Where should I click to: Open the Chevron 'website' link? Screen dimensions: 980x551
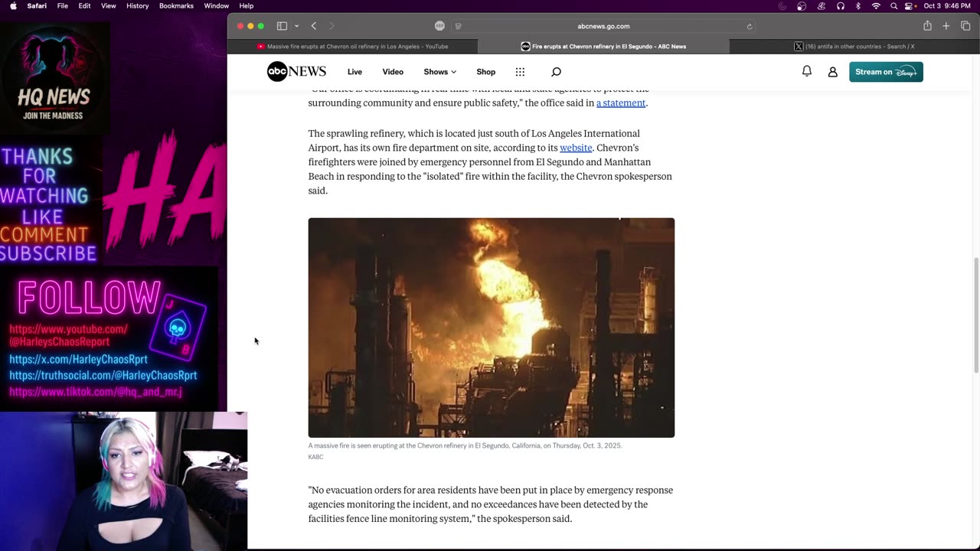tap(576, 148)
